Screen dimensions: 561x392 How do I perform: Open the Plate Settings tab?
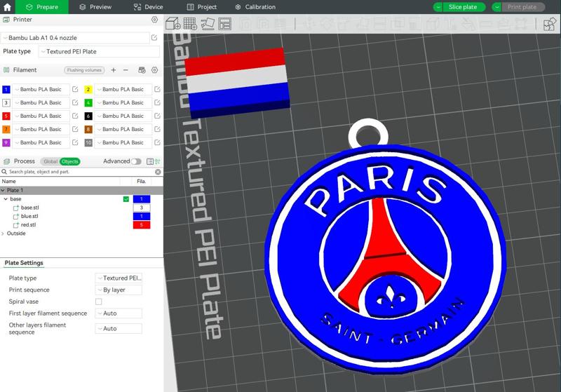[24, 263]
